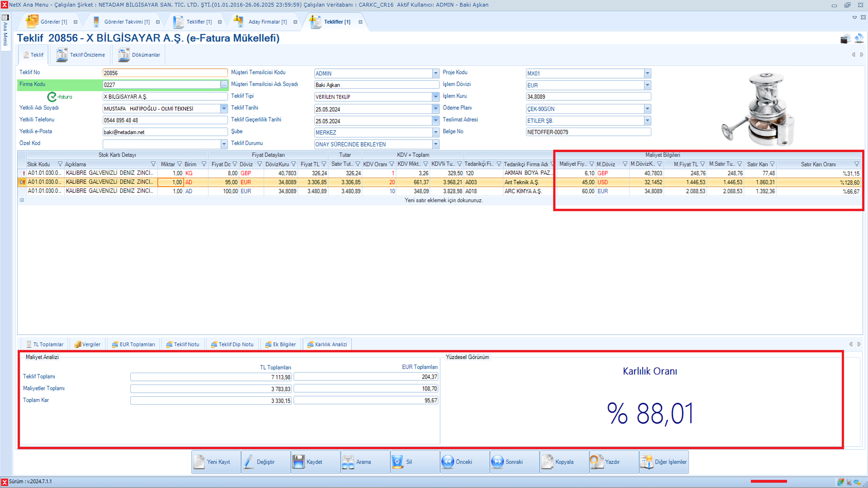868x488 pixels.
Task: Click camera icon at top right
Action: [845, 39]
